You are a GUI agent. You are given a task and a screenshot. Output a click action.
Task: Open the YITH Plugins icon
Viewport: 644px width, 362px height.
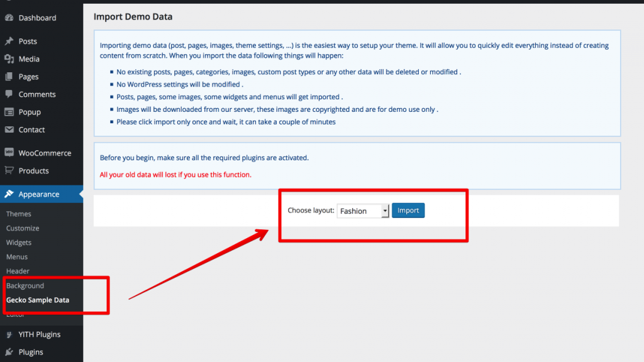coord(9,334)
